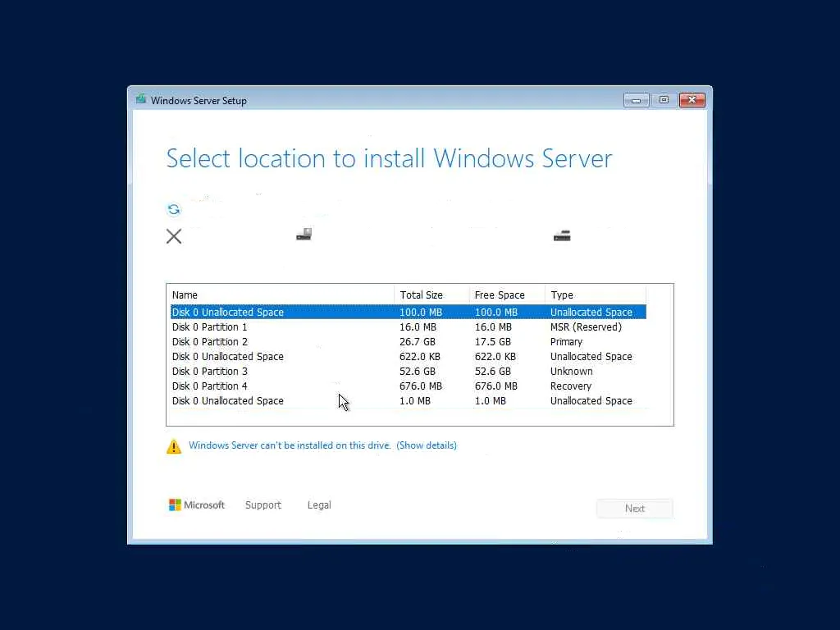Click the Free Space column header

pyautogui.click(x=507, y=295)
